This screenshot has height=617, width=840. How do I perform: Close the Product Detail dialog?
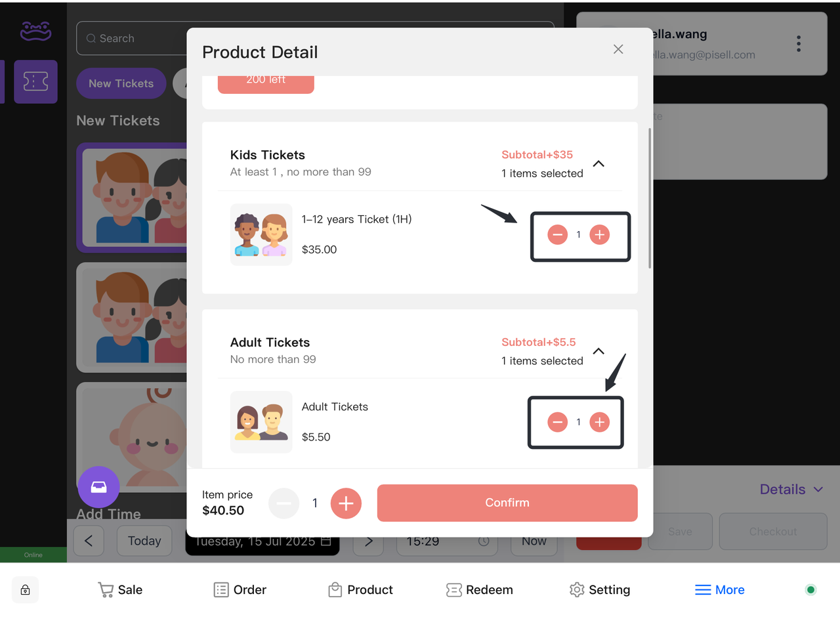coord(618,49)
